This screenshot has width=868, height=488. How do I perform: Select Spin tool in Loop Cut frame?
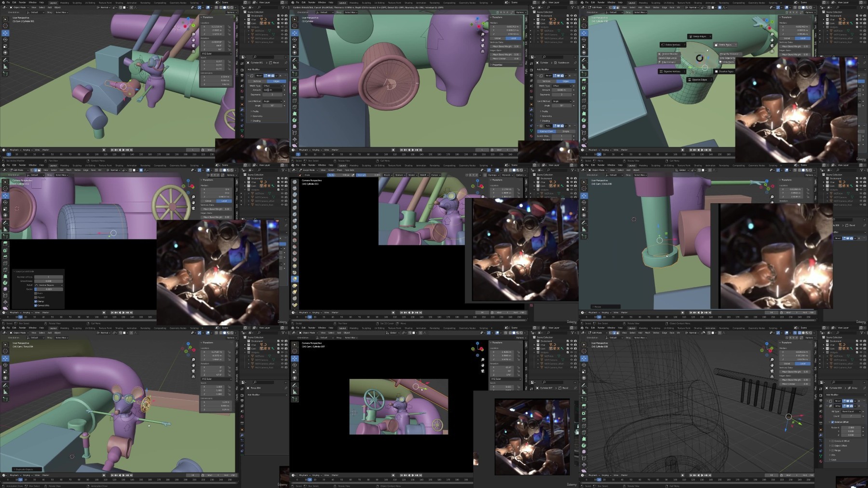click(x=5, y=283)
